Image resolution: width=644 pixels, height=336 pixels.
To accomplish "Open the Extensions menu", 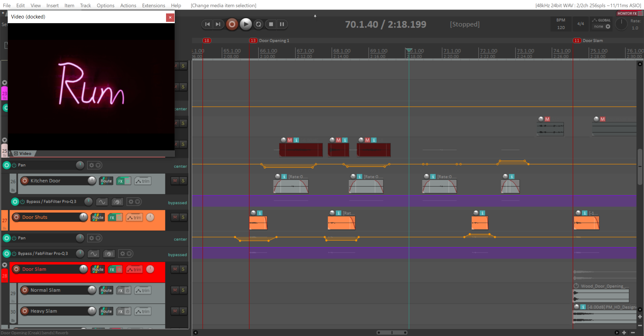I will coord(153,5).
